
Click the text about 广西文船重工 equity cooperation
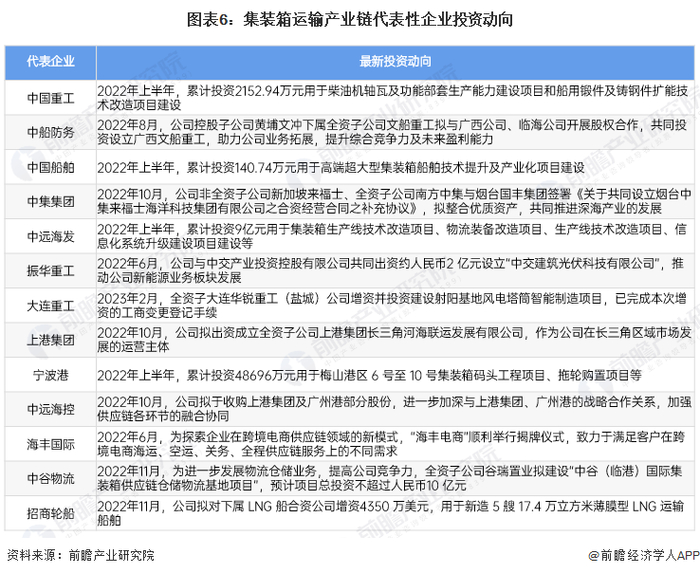click(393, 132)
